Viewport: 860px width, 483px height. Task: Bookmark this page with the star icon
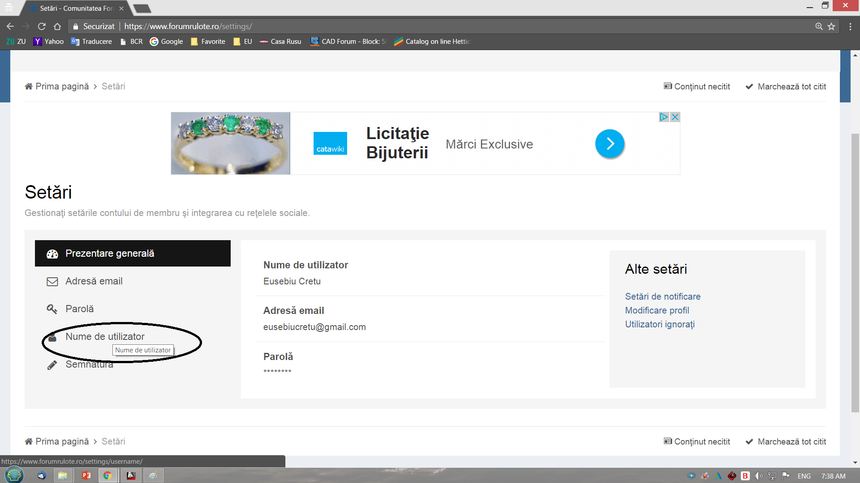[x=831, y=26]
